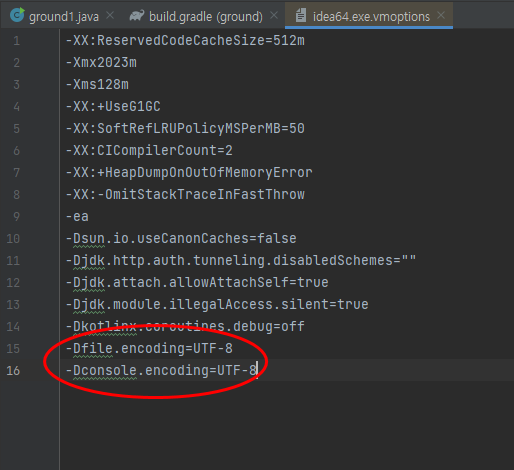Image resolution: width=514 pixels, height=470 pixels.
Task: Click the -Djdk.attach.allowAttachSelf=true line
Action: tap(197, 283)
